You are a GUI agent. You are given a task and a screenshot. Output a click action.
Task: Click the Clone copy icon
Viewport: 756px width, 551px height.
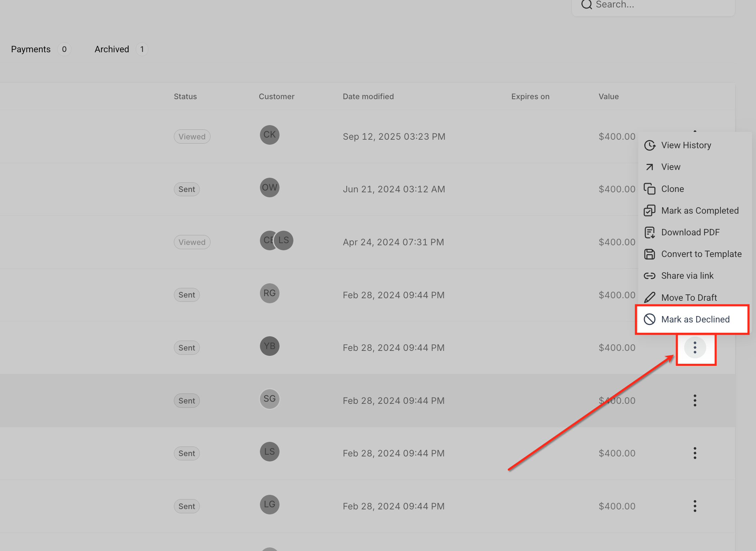pyautogui.click(x=650, y=189)
